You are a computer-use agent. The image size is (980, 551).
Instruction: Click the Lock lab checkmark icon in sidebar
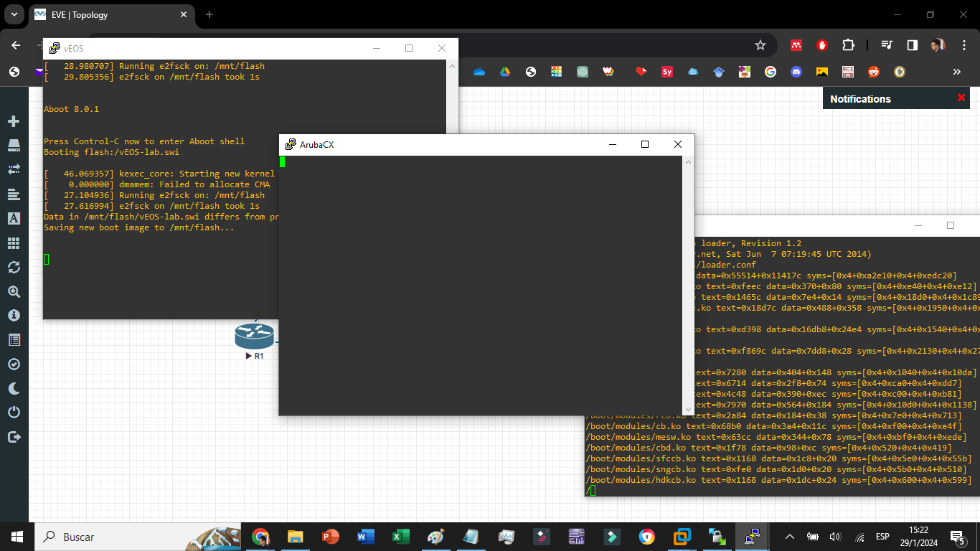point(14,364)
